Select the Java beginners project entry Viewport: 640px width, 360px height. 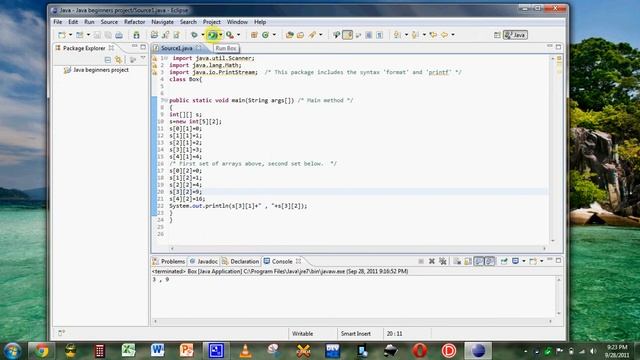pos(96,70)
